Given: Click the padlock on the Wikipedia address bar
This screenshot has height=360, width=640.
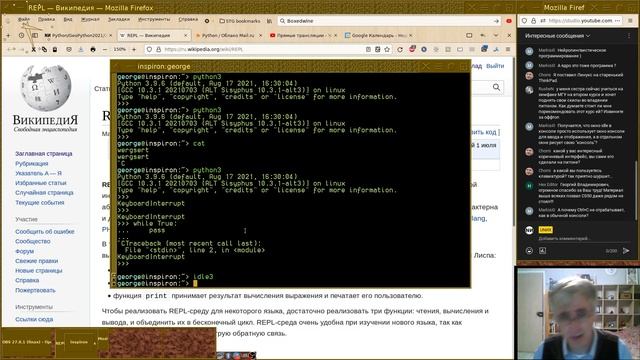Looking at the screenshot, I should (x=158, y=49).
